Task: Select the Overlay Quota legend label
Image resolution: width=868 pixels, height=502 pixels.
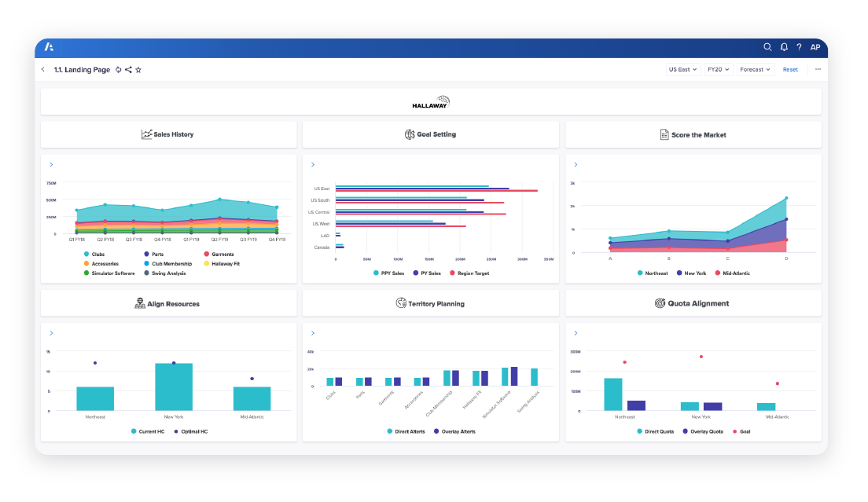Action: (x=707, y=431)
